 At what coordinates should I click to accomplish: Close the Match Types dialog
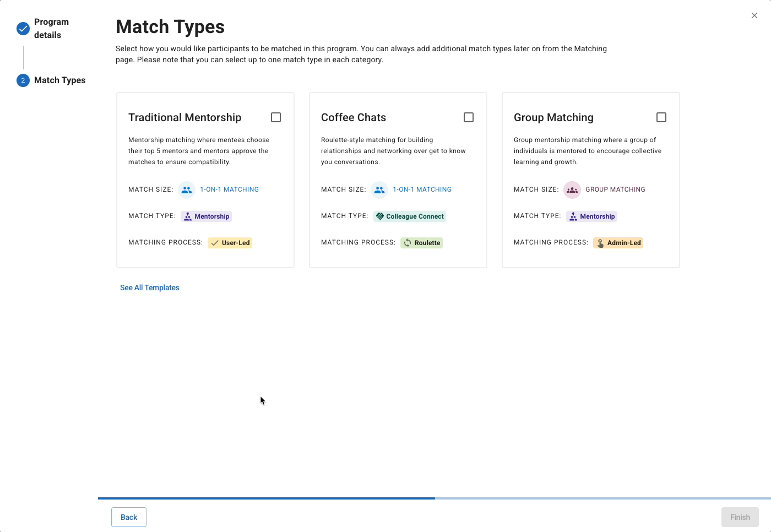click(x=754, y=15)
